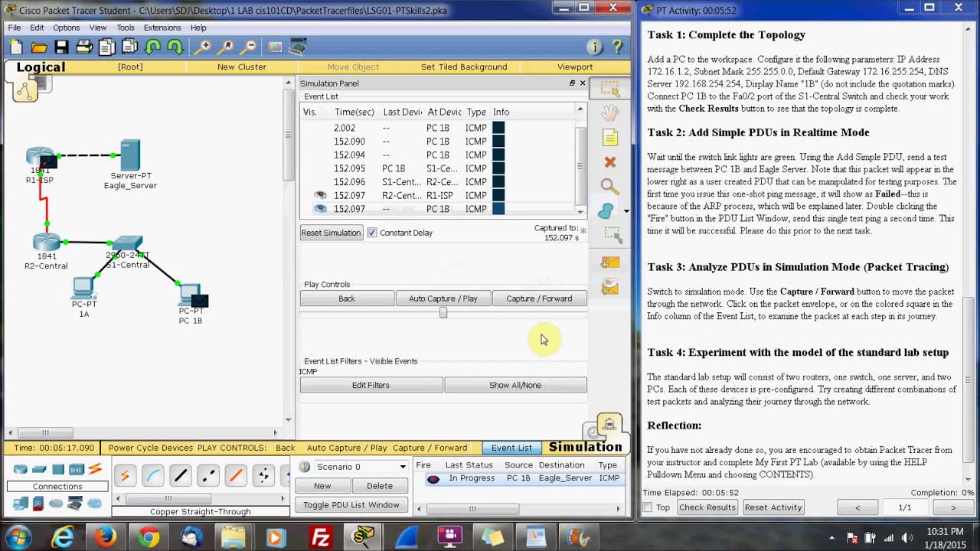
Task: Select the Copper Straight-Through black cable icon
Action: point(180,476)
